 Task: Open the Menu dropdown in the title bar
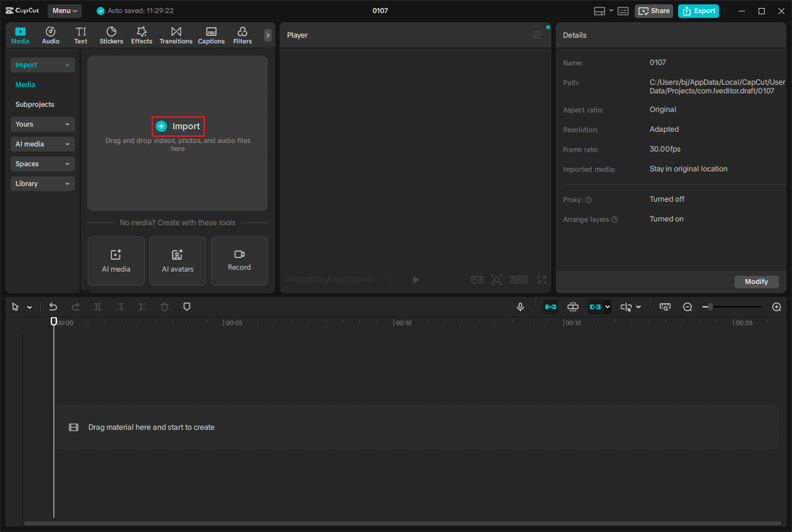tap(64, 11)
